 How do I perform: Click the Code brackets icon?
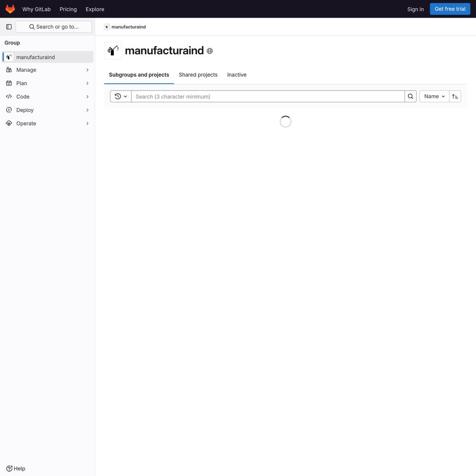pos(9,97)
